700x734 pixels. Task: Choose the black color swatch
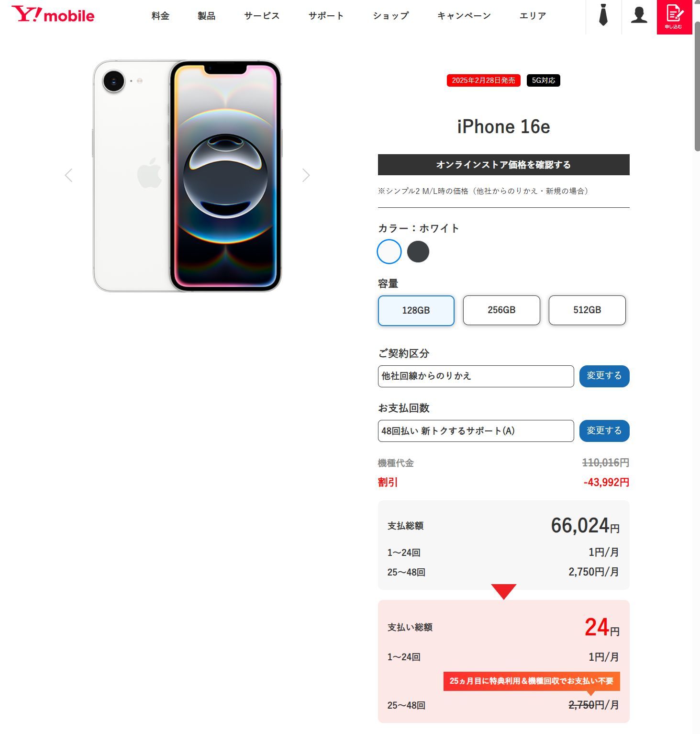(x=418, y=251)
